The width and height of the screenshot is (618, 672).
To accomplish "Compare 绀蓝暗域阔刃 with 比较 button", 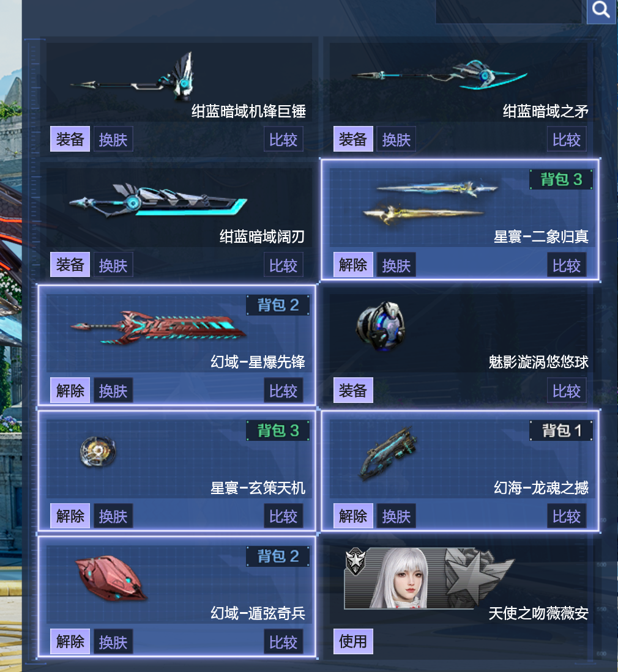I will [283, 265].
